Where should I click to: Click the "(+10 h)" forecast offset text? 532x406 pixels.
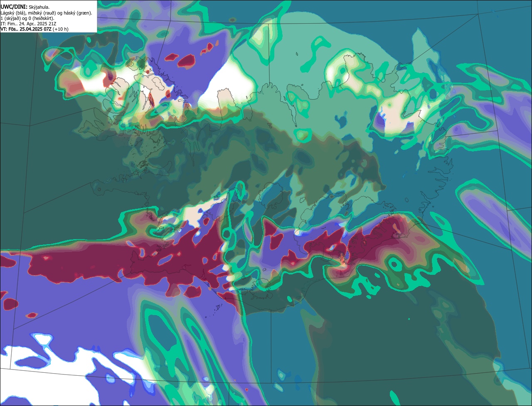[x=61, y=29]
